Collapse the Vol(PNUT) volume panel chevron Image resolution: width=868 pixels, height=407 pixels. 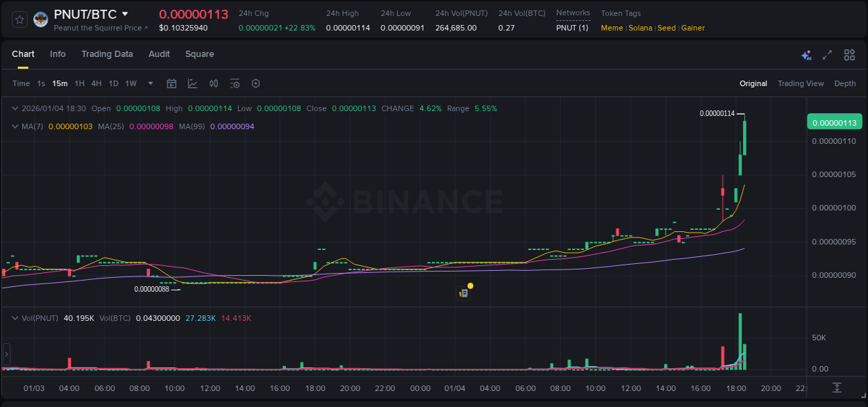[x=15, y=318]
